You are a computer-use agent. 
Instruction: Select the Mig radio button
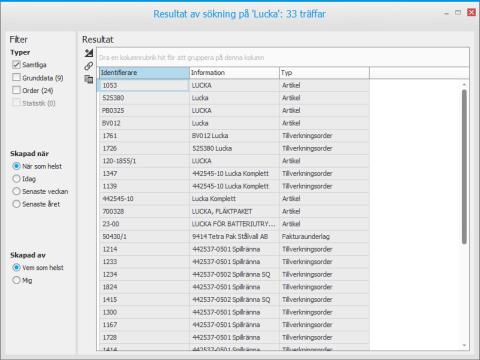[x=16, y=280]
